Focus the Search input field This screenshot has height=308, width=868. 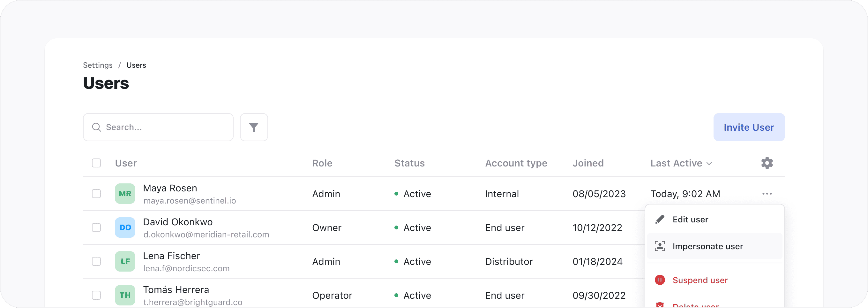[158, 127]
